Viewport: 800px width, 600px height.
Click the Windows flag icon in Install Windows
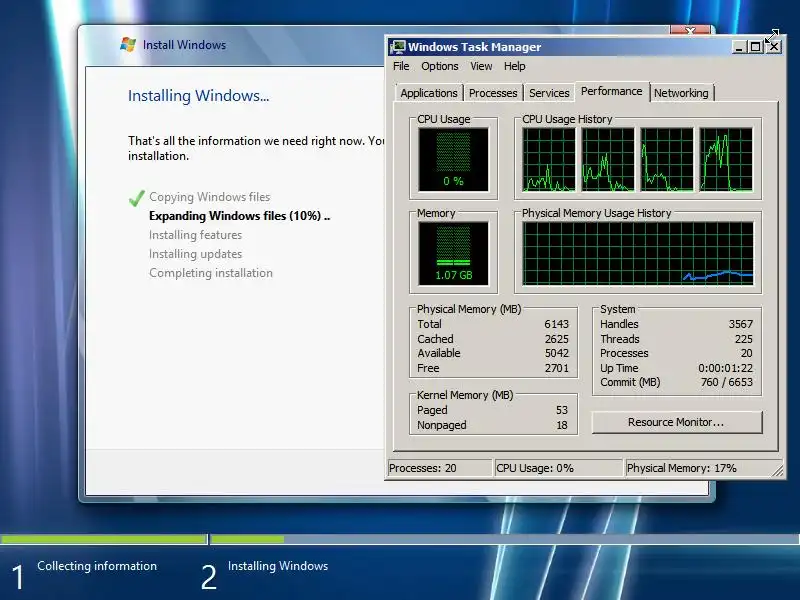[128, 44]
